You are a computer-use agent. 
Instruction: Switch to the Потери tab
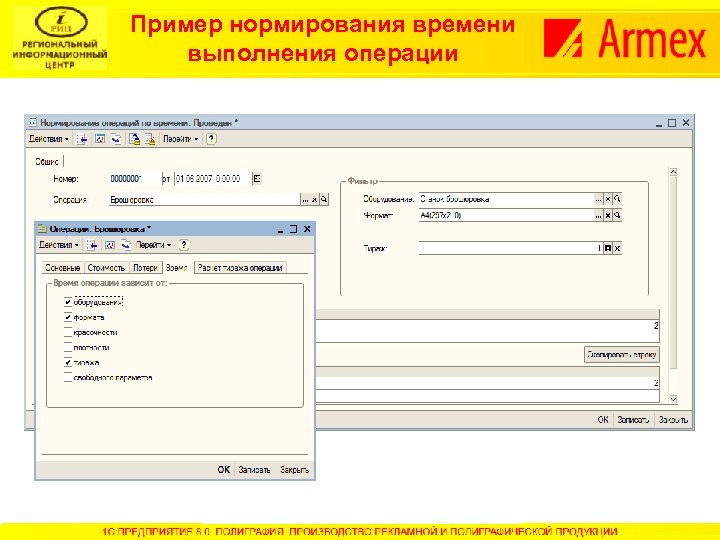[145, 268]
